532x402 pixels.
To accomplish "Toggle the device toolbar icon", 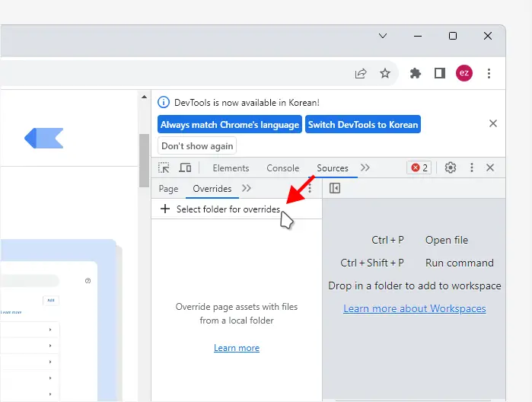I will (185, 167).
